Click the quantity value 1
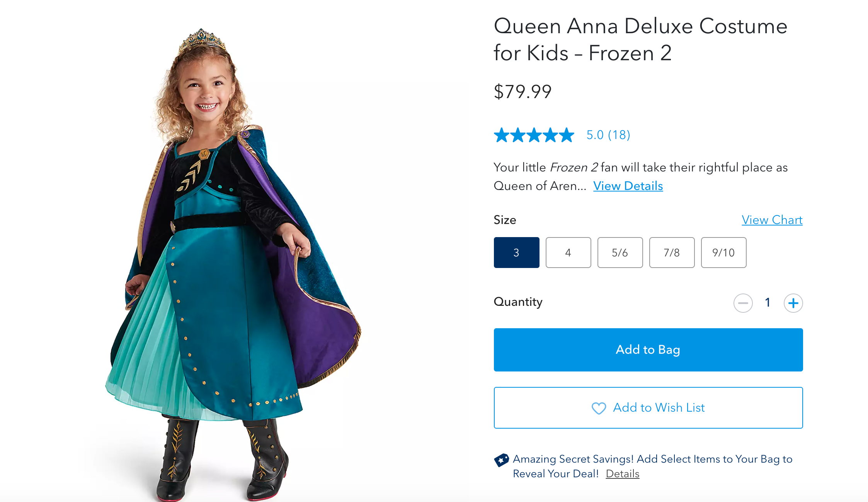Image resolution: width=868 pixels, height=502 pixels. click(768, 303)
